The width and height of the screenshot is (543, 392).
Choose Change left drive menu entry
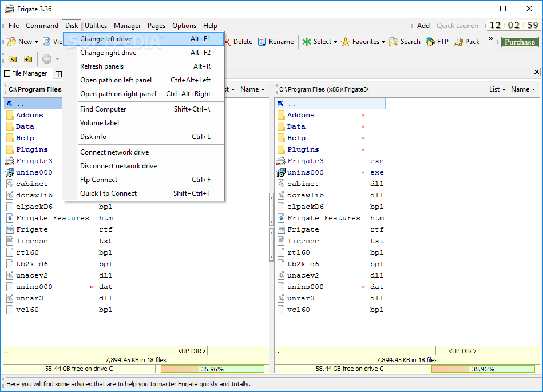144,39
